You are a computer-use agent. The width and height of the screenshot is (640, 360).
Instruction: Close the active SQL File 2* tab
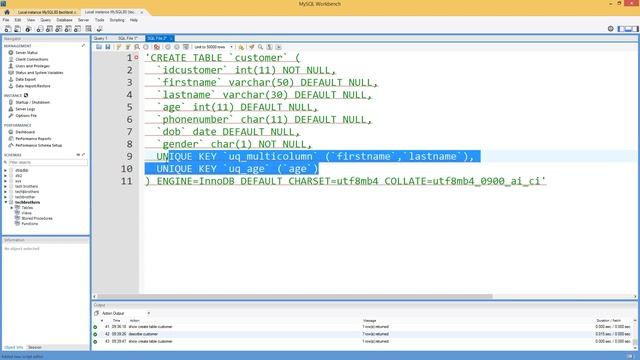[x=171, y=38]
